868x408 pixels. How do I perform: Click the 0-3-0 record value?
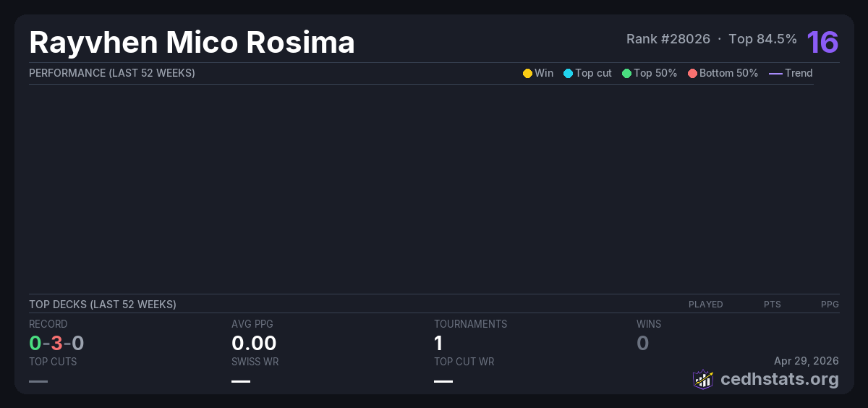pyautogui.click(x=56, y=343)
